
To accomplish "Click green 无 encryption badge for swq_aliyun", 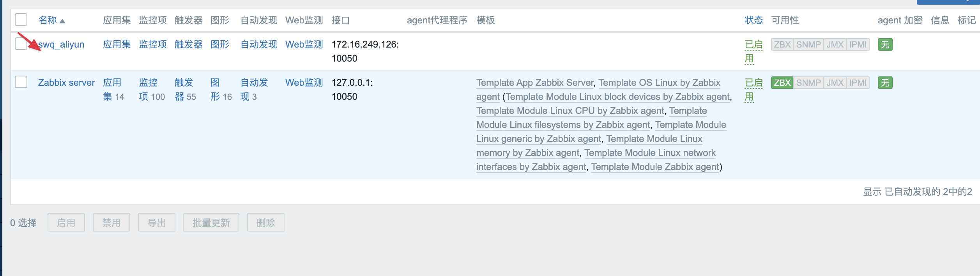I will tap(885, 44).
